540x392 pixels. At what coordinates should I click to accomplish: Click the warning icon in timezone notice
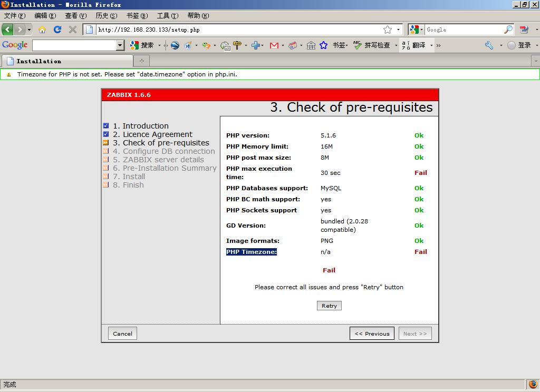(9, 74)
